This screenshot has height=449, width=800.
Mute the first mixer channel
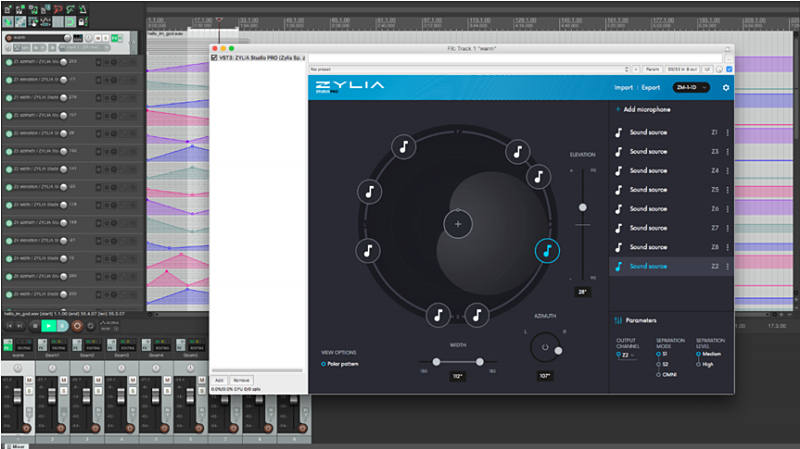coord(29,380)
